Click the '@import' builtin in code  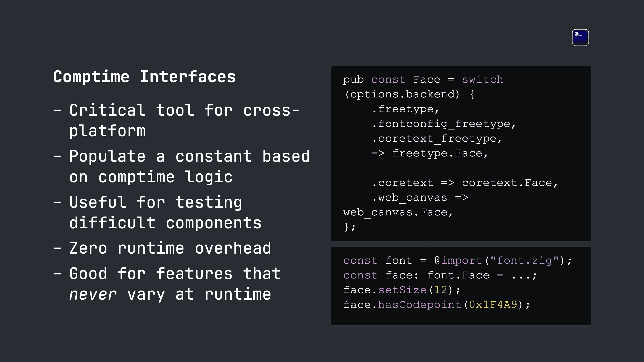tap(458, 261)
